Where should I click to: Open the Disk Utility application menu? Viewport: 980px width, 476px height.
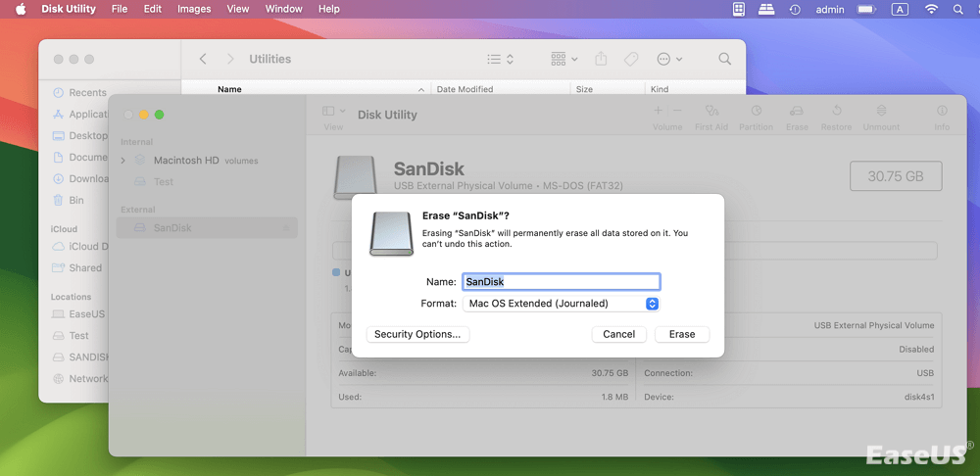(69, 9)
